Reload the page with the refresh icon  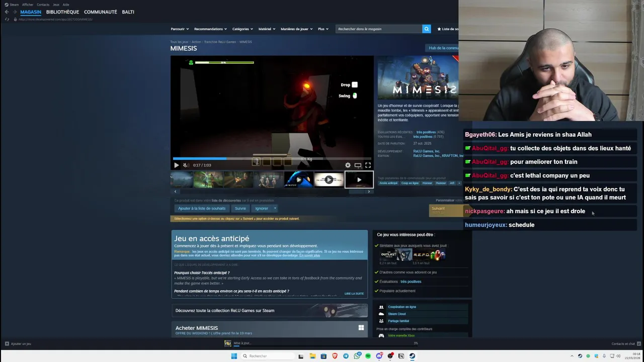tap(7, 19)
